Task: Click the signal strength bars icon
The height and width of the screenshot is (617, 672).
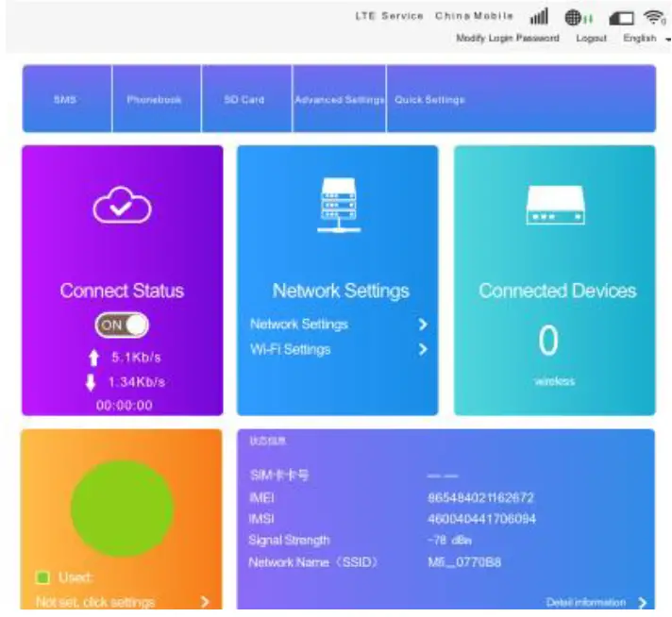Action: click(539, 17)
